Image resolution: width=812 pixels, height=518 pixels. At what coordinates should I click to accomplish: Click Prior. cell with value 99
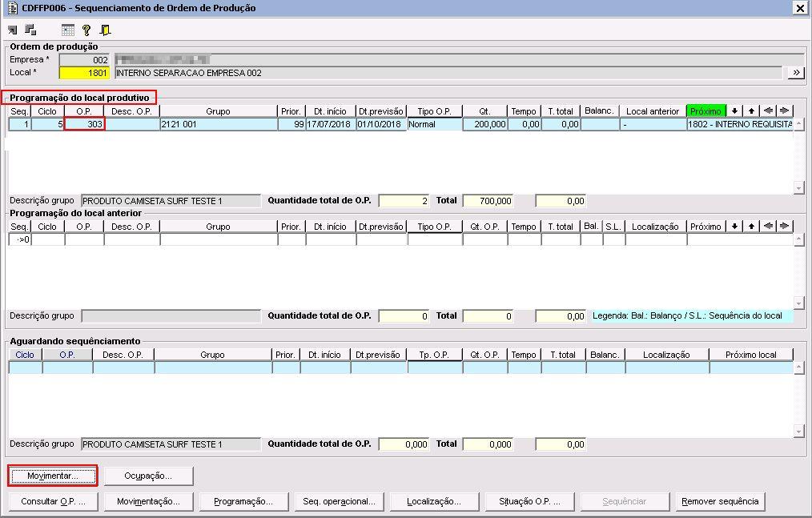coord(291,124)
